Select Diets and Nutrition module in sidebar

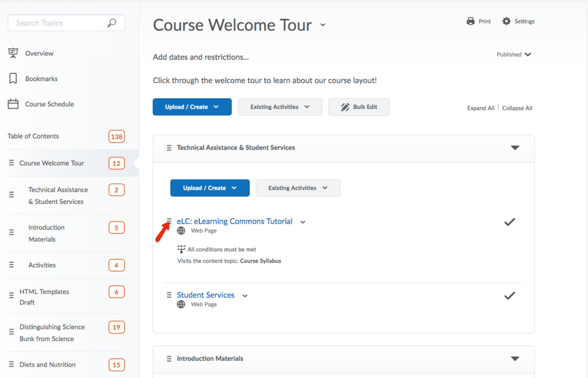(x=48, y=364)
